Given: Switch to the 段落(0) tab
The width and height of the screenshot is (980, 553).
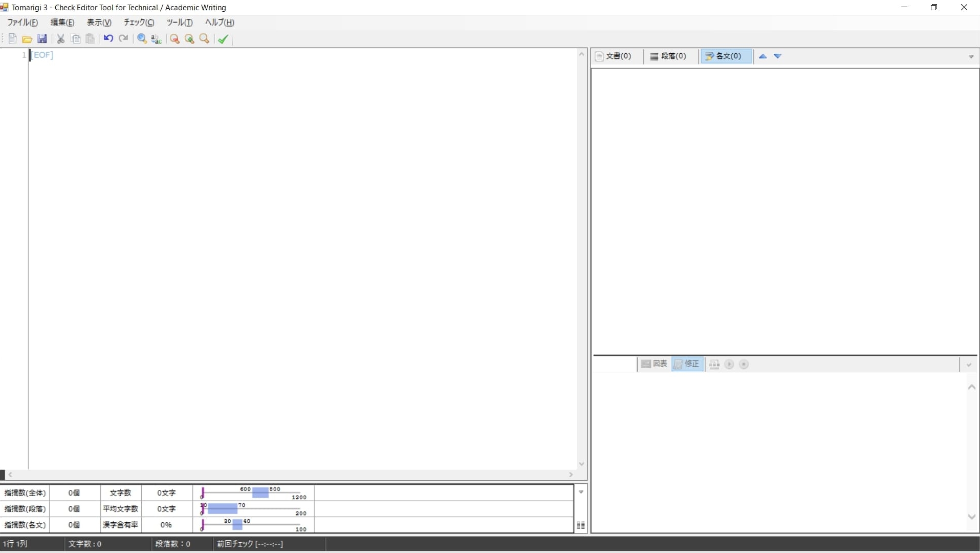Looking at the screenshot, I should 668,56.
